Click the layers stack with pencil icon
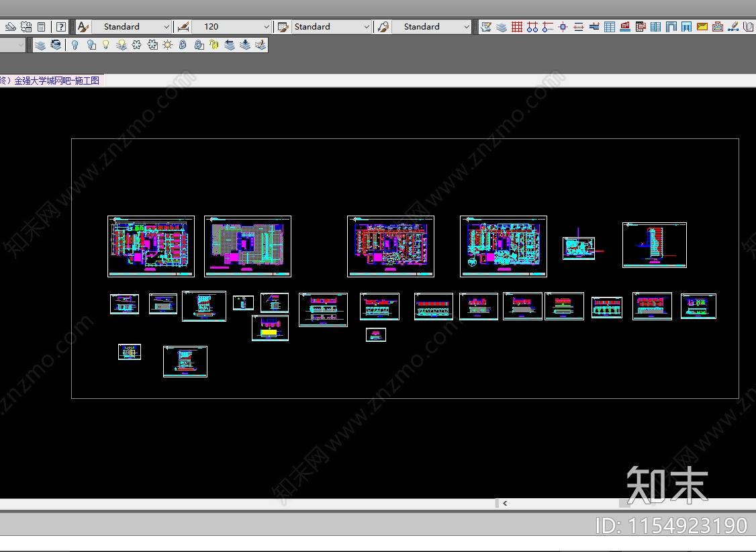This screenshot has height=552, width=756. point(261,45)
